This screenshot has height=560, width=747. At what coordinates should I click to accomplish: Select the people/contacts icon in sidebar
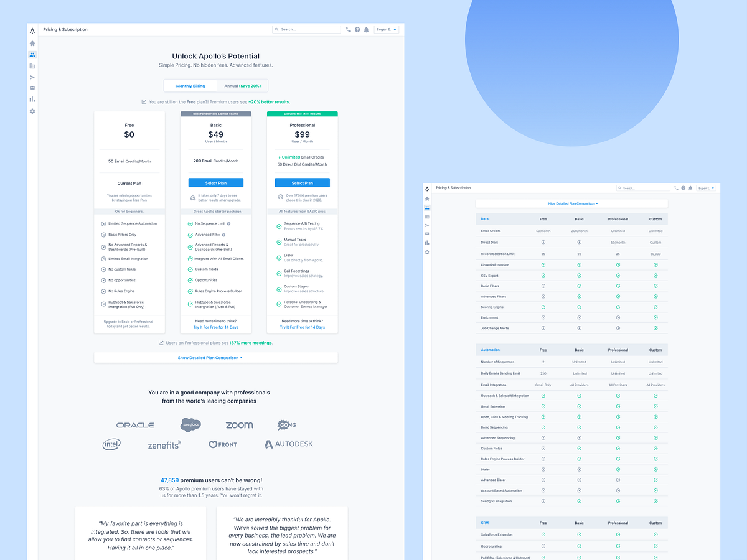point(32,54)
